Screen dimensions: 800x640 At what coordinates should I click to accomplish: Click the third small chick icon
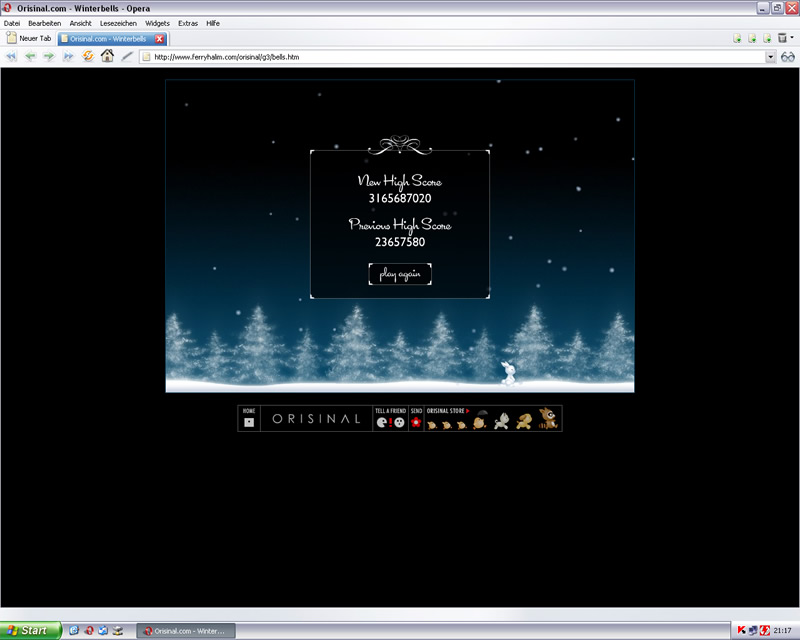click(x=462, y=425)
